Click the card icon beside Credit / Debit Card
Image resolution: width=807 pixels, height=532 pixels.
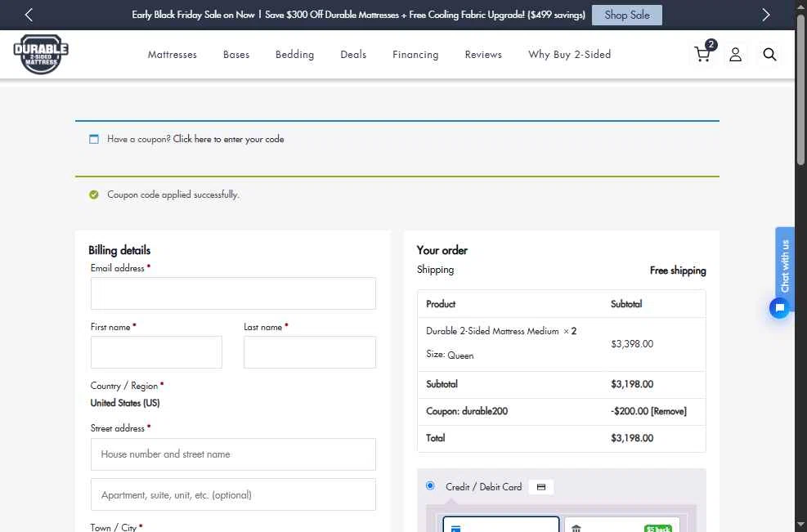click(541, 487)
